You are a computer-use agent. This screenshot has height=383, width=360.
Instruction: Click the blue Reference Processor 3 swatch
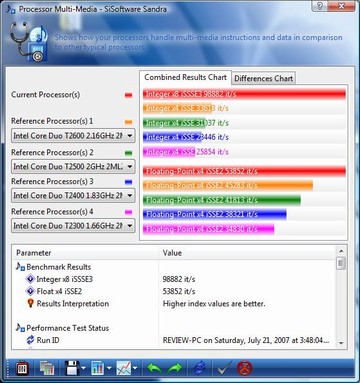pos(128,182)
